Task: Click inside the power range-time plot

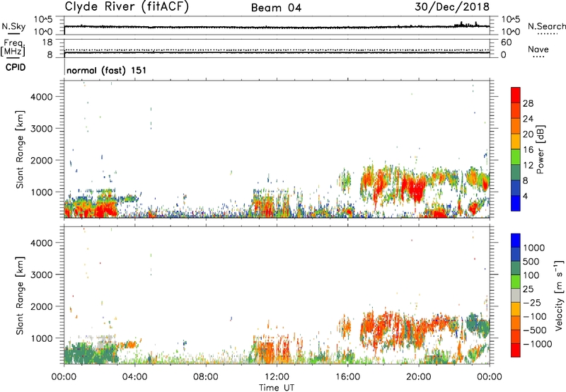Action: 277,149
